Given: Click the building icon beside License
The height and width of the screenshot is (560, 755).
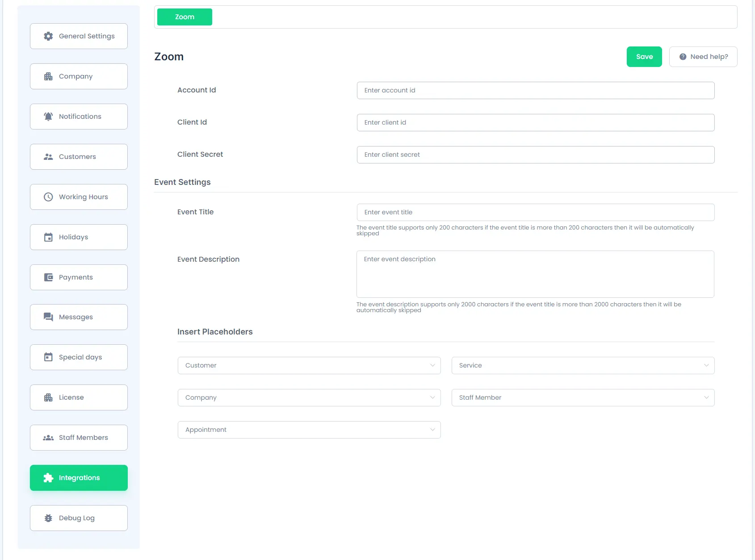Looking at the screenshot, I should point(48,397).
